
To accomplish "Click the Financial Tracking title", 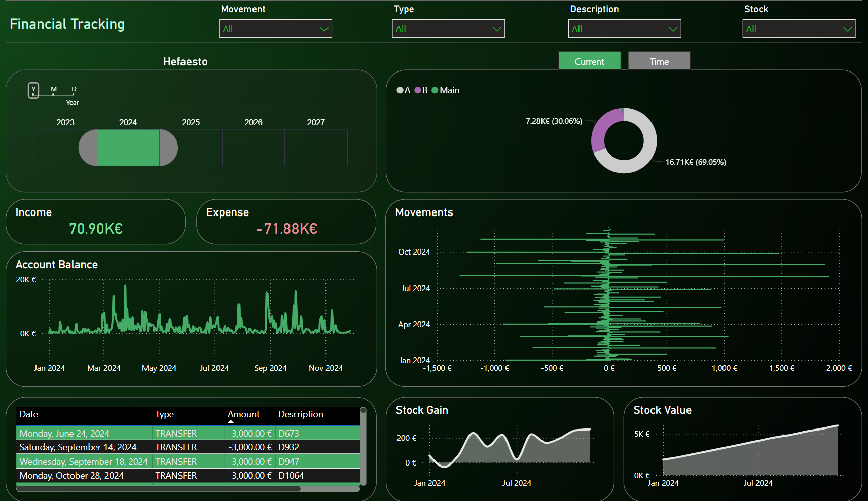I will tap(67, 24).
